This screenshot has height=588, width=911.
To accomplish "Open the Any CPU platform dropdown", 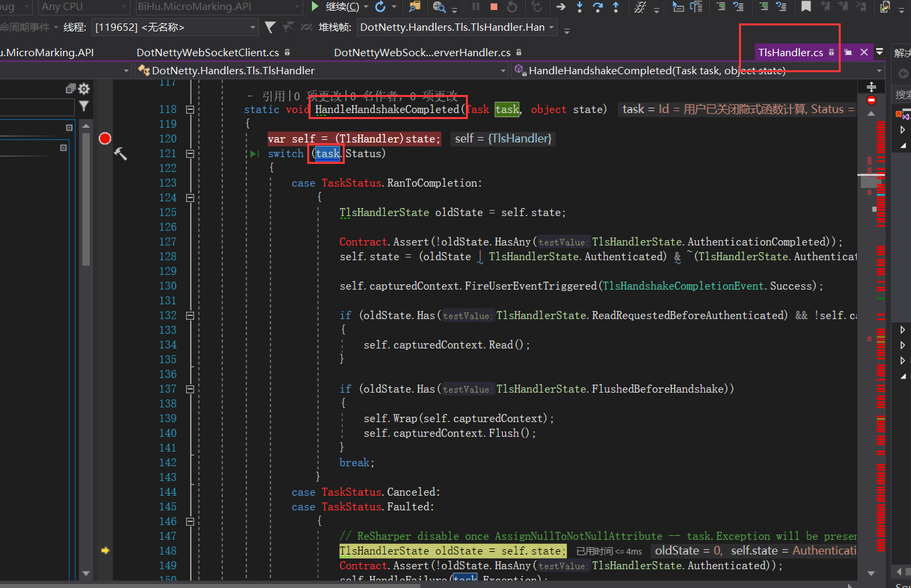I will pos(84,7).
